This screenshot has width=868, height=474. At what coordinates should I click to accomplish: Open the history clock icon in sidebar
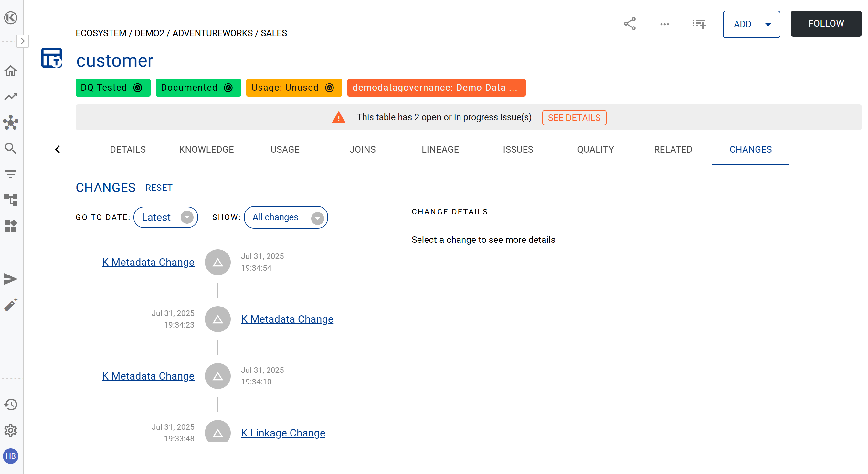[11, 404]
